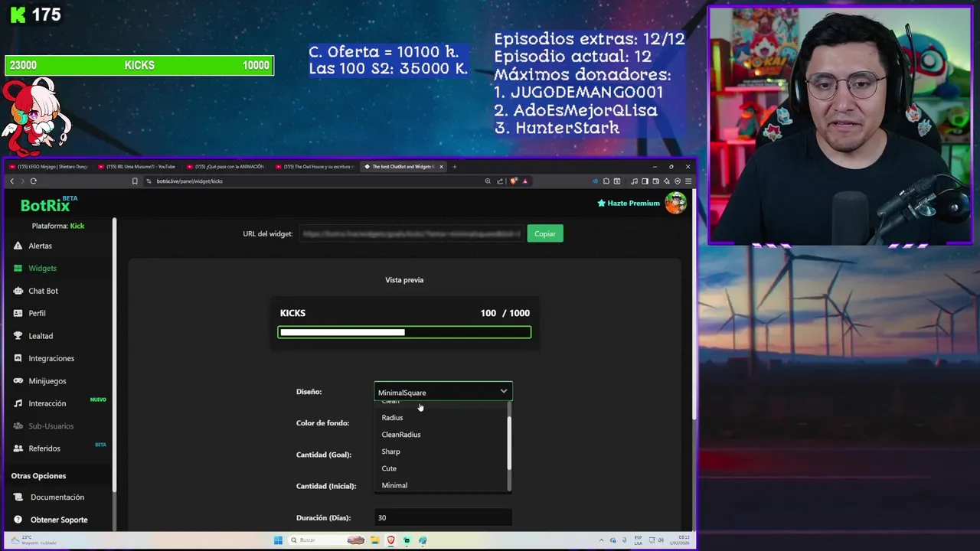Click the Plataforma: Kick label
The width and height of the screenshot is (980, 551).
pyautogui.click(x=58, y=226)
